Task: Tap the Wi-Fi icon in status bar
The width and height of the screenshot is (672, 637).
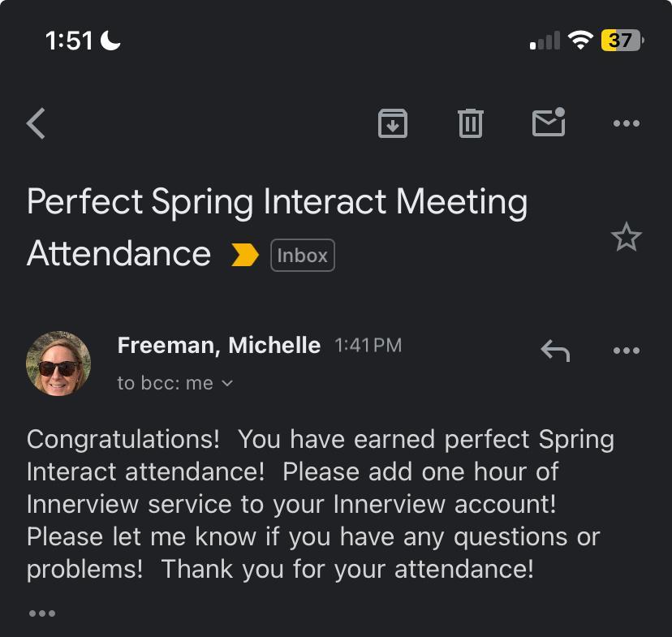Action: [580, 40]
